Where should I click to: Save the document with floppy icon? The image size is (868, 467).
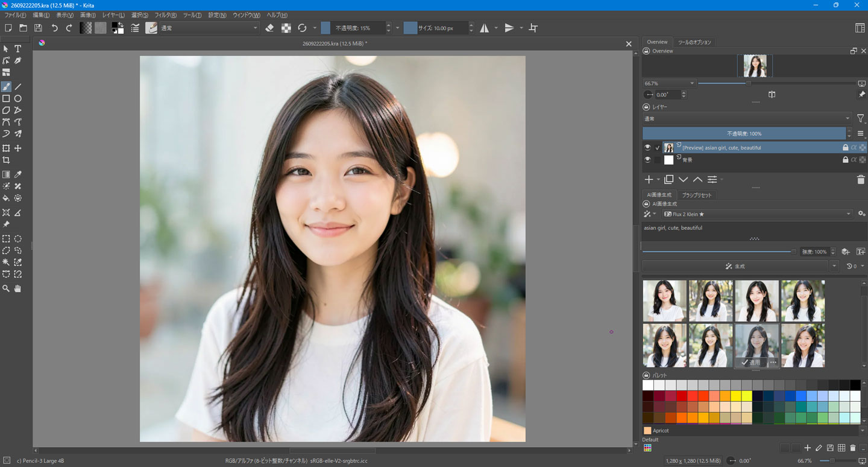click(38, 28)
